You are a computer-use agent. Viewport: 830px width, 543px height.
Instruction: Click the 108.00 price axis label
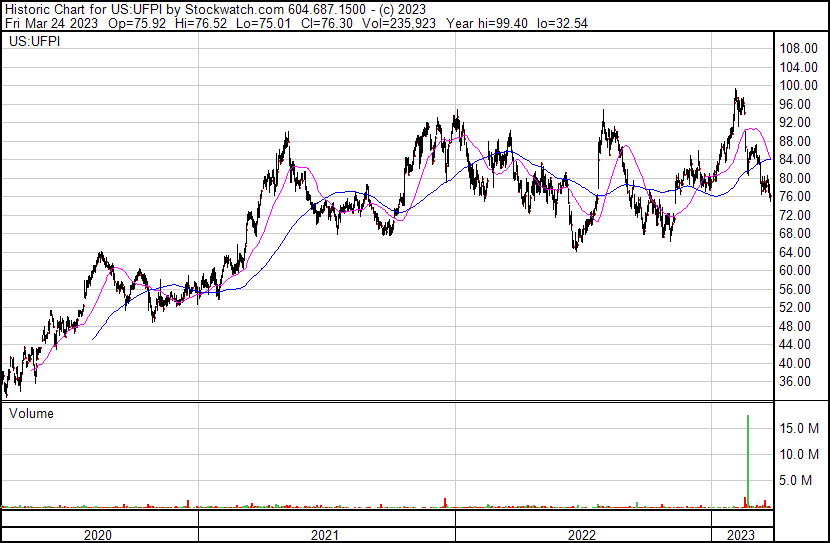click(800, 49)
